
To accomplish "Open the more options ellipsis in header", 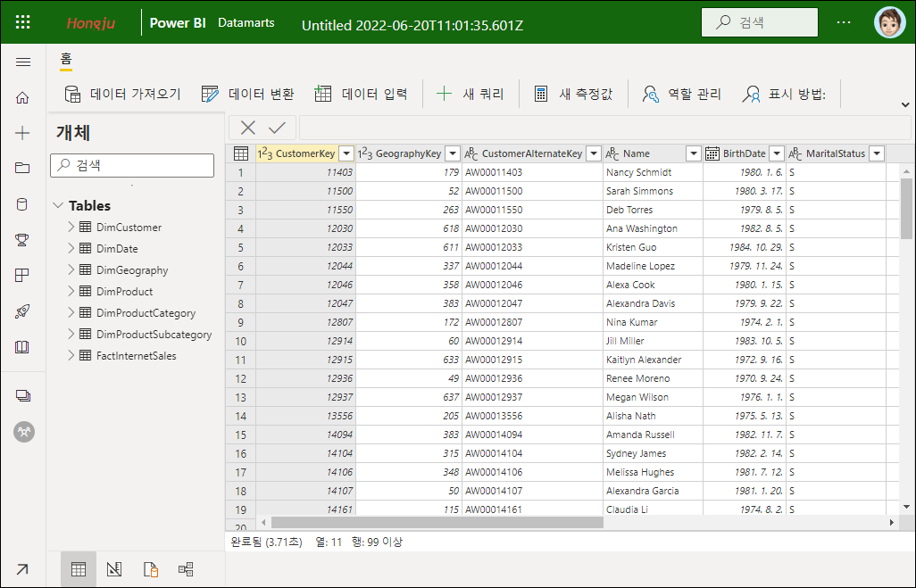I will [x=844, y=22].
